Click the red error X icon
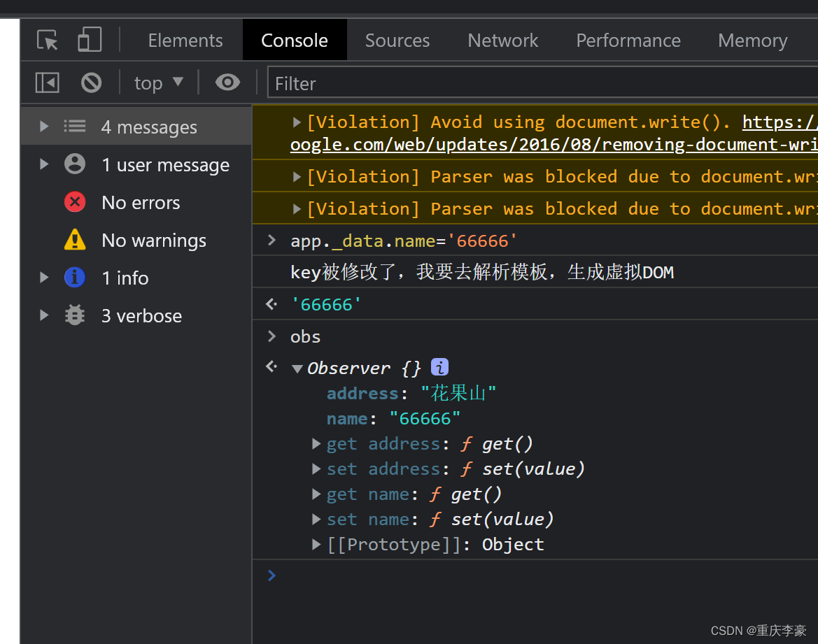The height and width of the screenshot is (644, 818). click(x=75, y=202)
